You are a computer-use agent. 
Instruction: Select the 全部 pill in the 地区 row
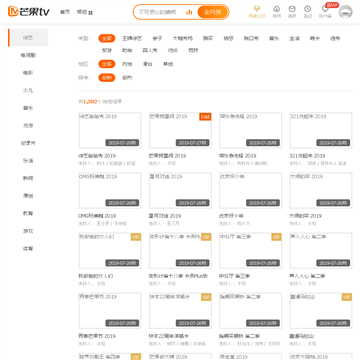pyautogui.click(x=107, y=64)
